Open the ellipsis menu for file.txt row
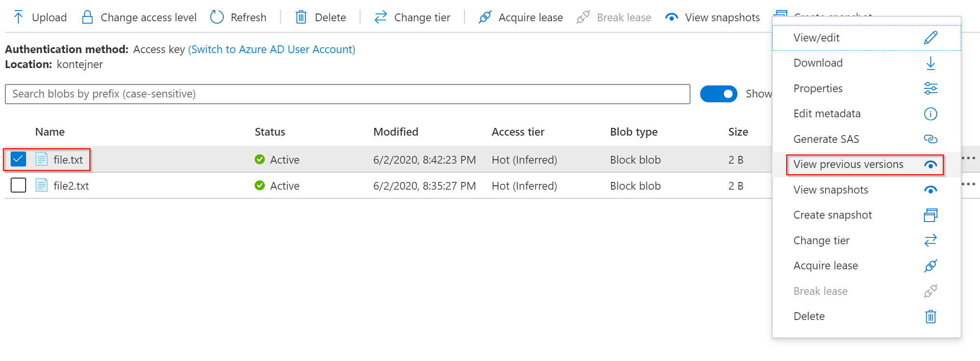The height and width of the screenshot is (361, 980). [x=968, y=158]
